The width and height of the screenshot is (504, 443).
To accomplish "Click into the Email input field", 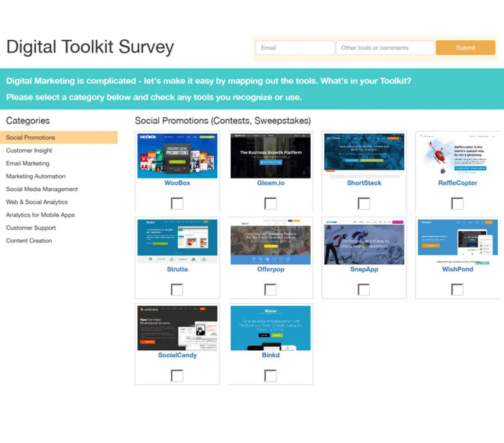I will [x=295, y=48].
